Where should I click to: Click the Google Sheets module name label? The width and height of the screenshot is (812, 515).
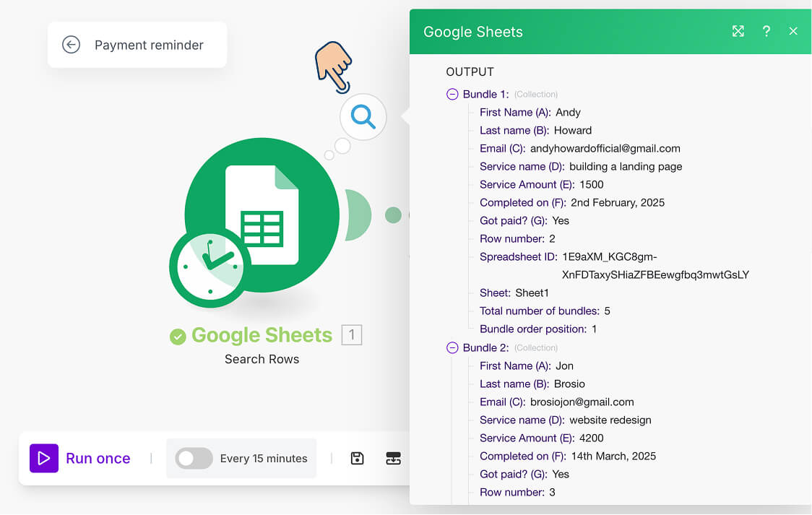pyautogui.click(x=262, y=335)
